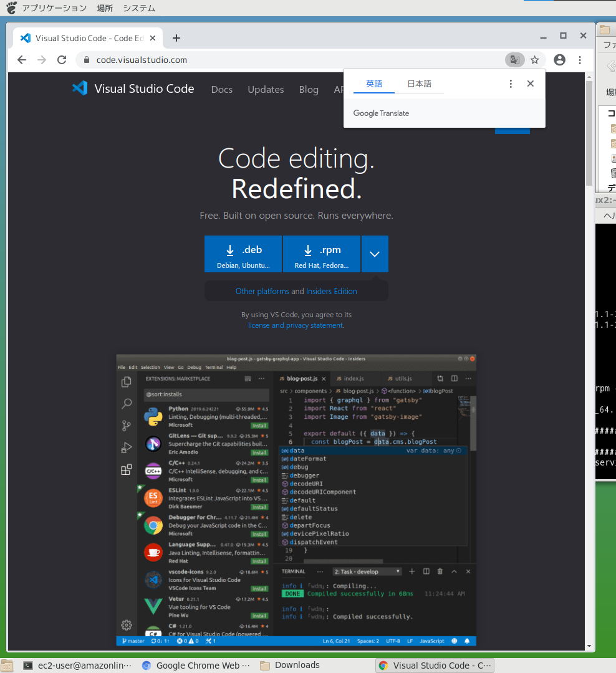This screenshot has height=673, width=616.
Task: Click the Google Translate icon in address bar
Action: click(514, 60)
